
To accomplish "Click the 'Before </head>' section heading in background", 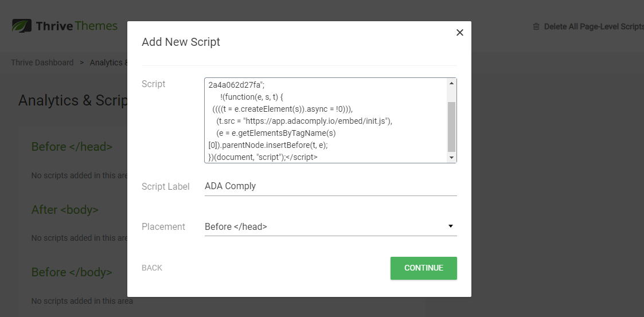I will tap(72, 147).
